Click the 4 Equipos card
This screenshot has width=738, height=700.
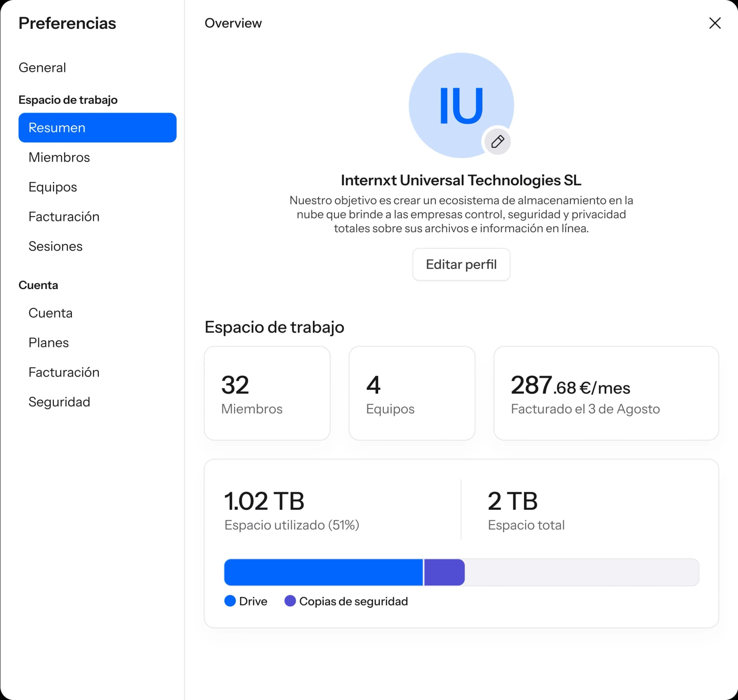(x=412, y=393)
